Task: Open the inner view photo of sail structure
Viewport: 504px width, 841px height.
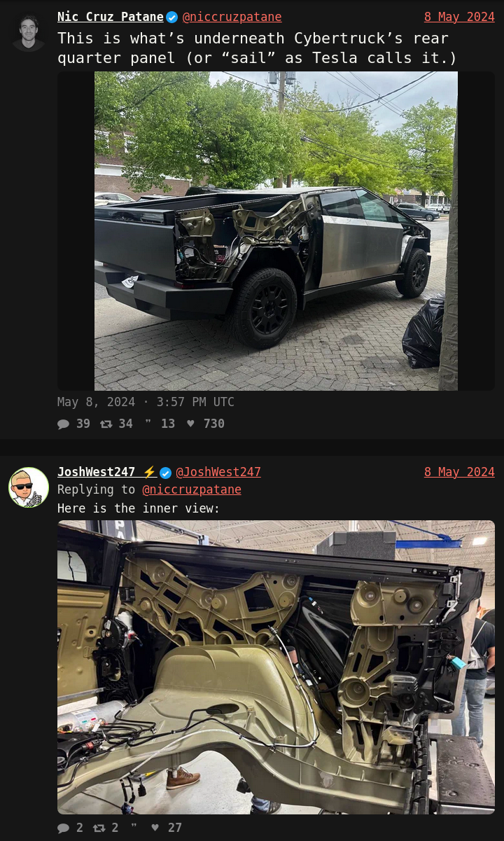Action: pos(276,667)
